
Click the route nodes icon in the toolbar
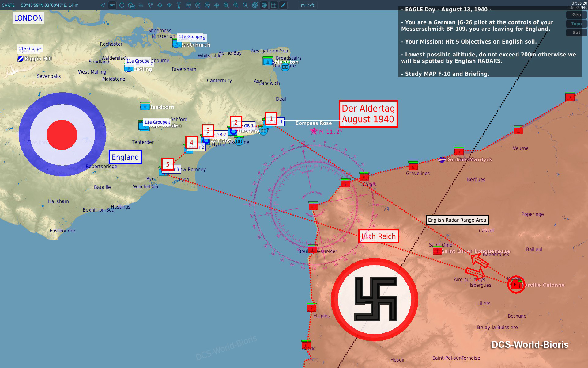[150, 5]
